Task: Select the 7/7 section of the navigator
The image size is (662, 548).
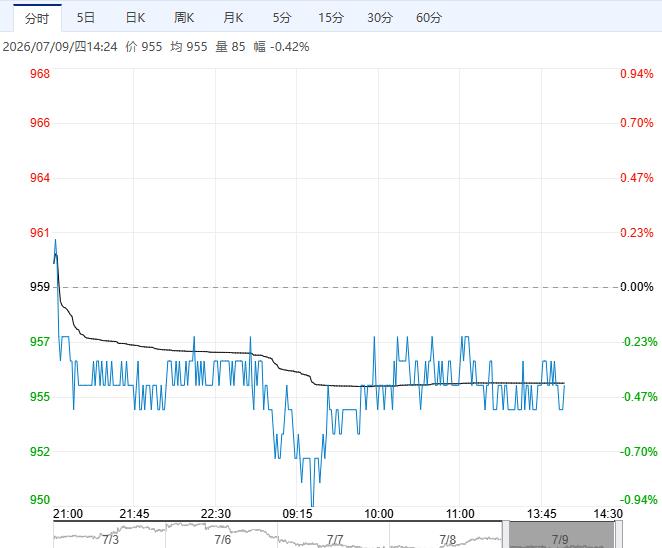Action: tap(335, 539)
